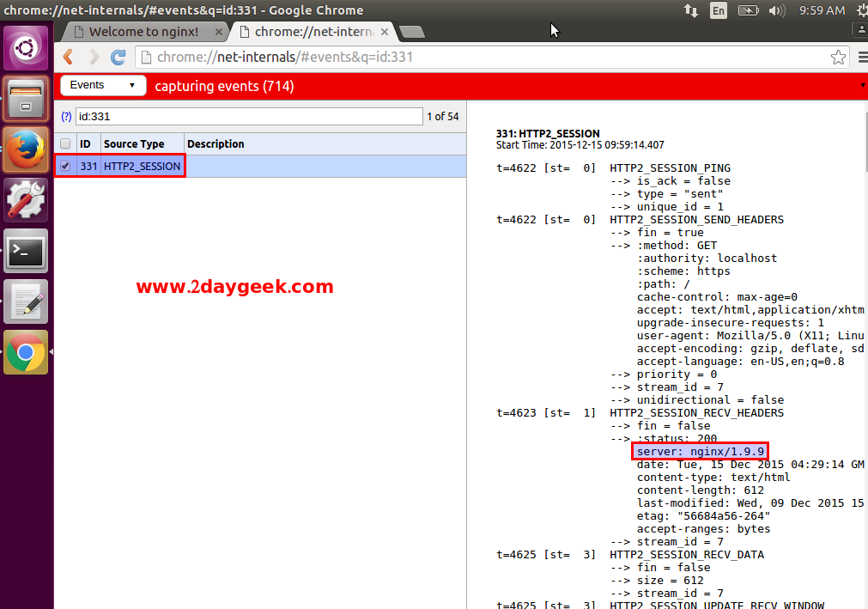This screenshot has height=609, width=868.
Task: Click Google Chrome launcher icon
Action: (26, 353)
